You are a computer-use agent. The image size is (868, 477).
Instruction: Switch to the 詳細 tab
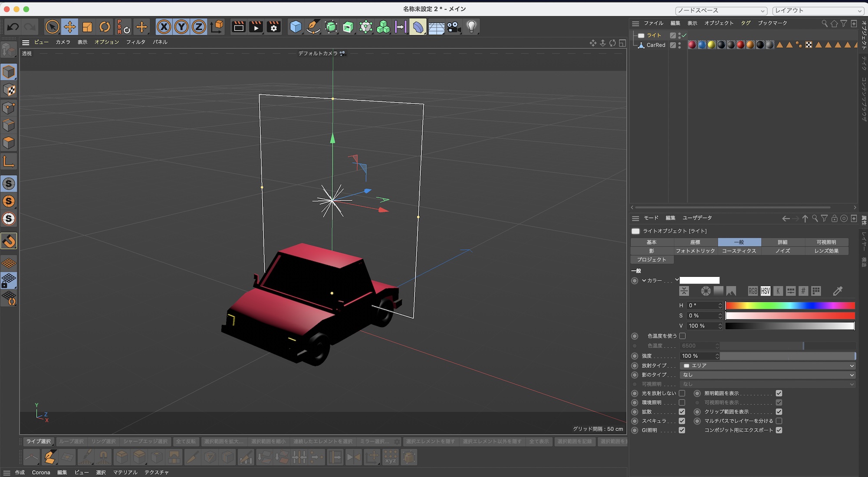tap(783, 242)
